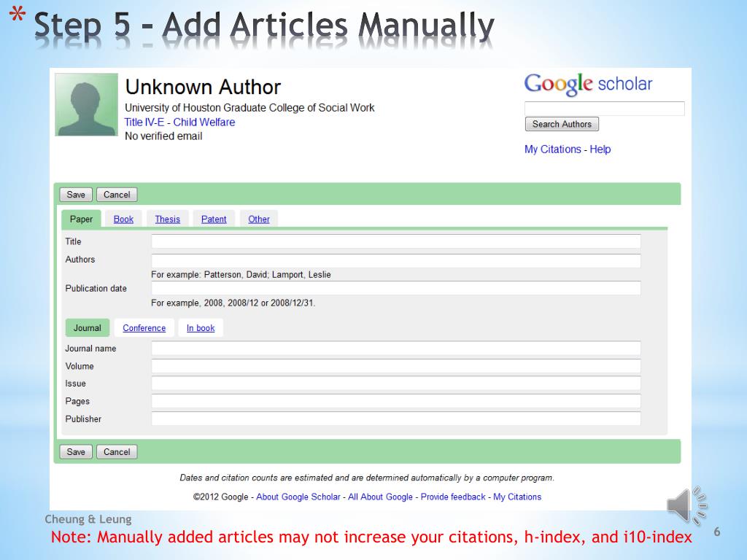Screen dimensions: 747x560
Task: Switch to the In book sub-tab
Action: [x=201, y=327]
